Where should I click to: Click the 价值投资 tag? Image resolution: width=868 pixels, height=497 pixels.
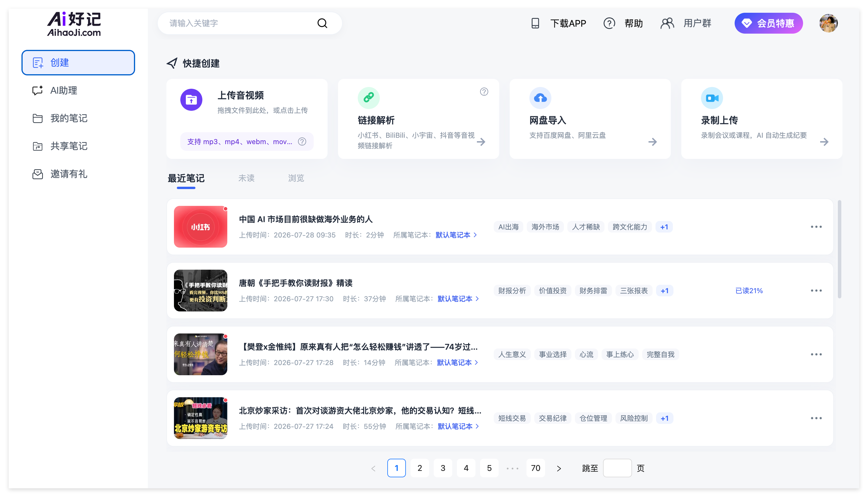(x=552, y=291)
